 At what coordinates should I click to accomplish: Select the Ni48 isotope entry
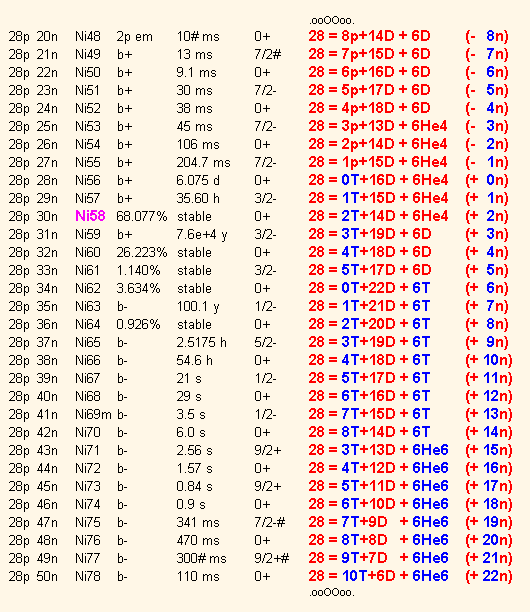point(88,36)
